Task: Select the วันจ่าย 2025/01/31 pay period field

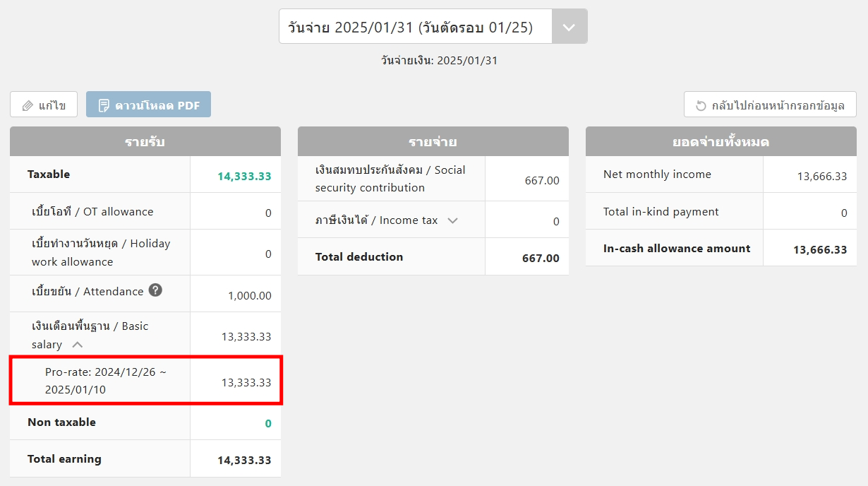Action: pos(411,27)
